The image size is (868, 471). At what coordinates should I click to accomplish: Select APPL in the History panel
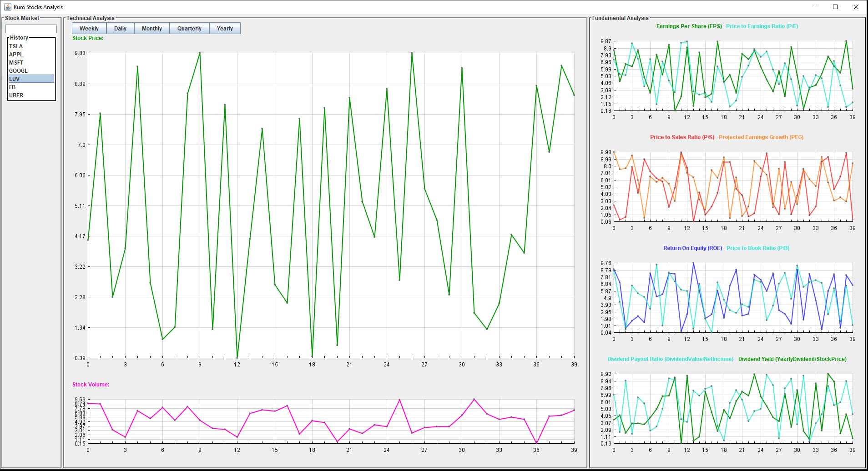point(16,54)
